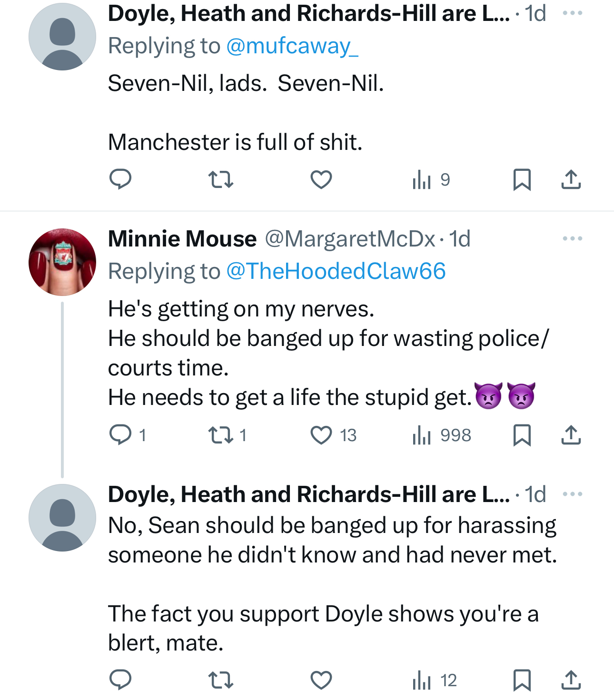This screenshot has height=700, width=614.
Task: Bookmark the Minnie Mouse tweet
Action: coord(522,435)
